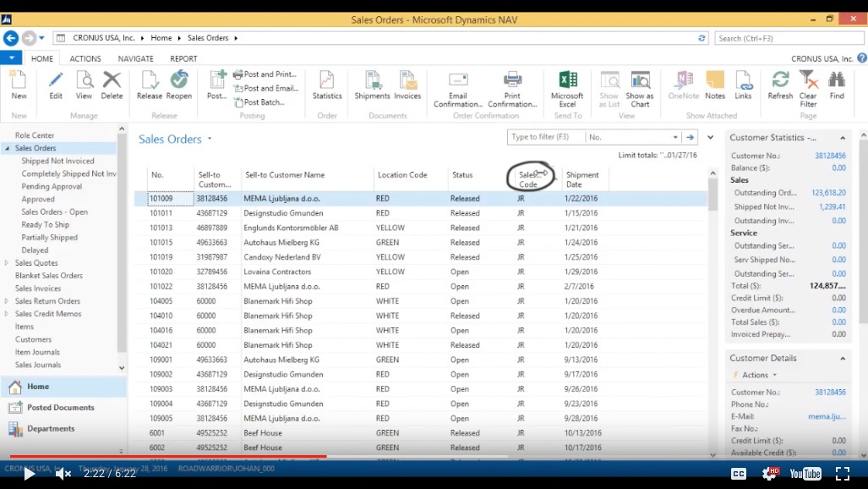Refresh the sales orders page

(781, 86)
